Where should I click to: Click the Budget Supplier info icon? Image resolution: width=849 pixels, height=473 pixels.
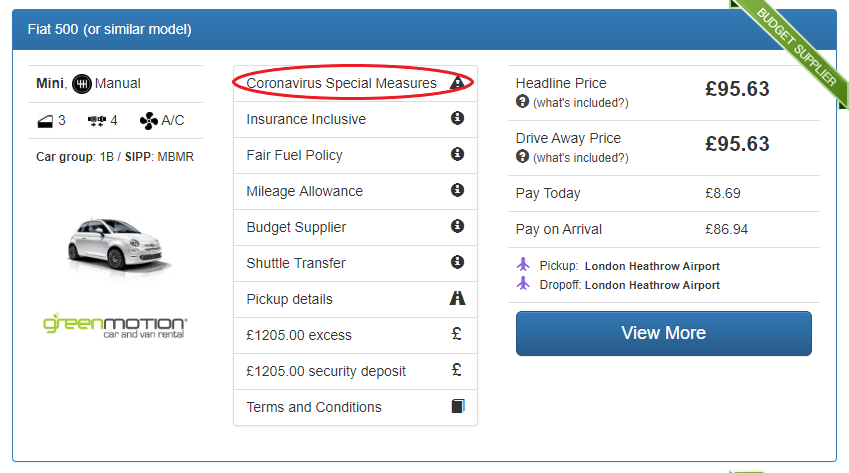pos(457,227)
